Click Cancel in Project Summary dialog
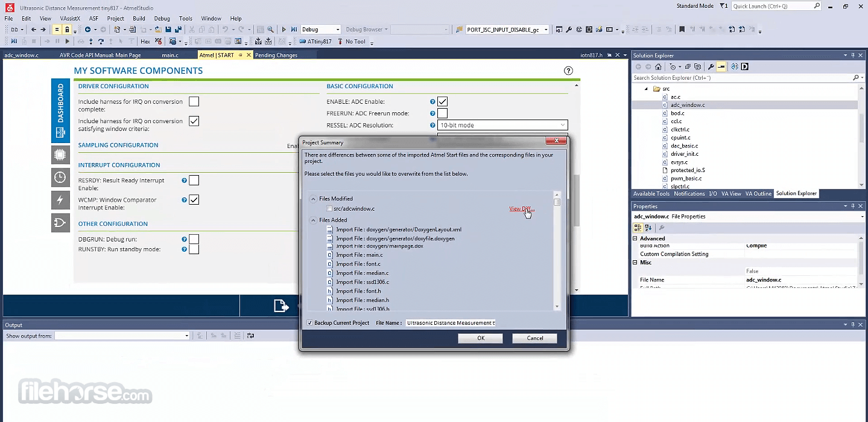Image resolution: width=868 pixels, height=422 pixels. coord(535,338)
